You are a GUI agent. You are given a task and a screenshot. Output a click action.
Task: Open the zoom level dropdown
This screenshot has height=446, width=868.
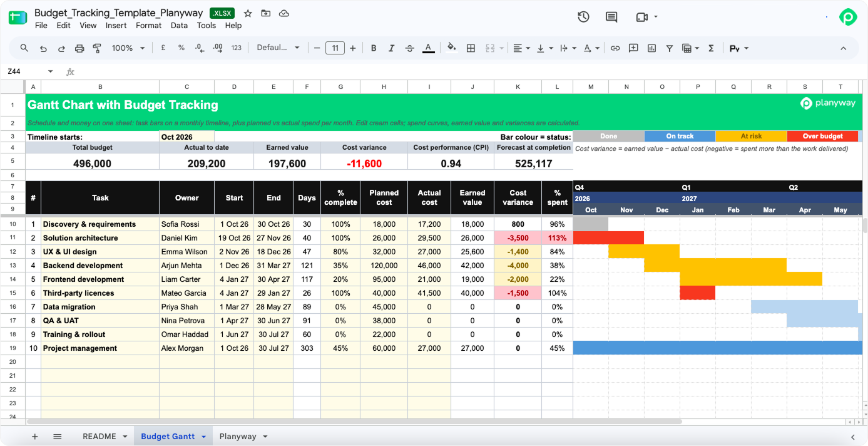click(128, 48)
